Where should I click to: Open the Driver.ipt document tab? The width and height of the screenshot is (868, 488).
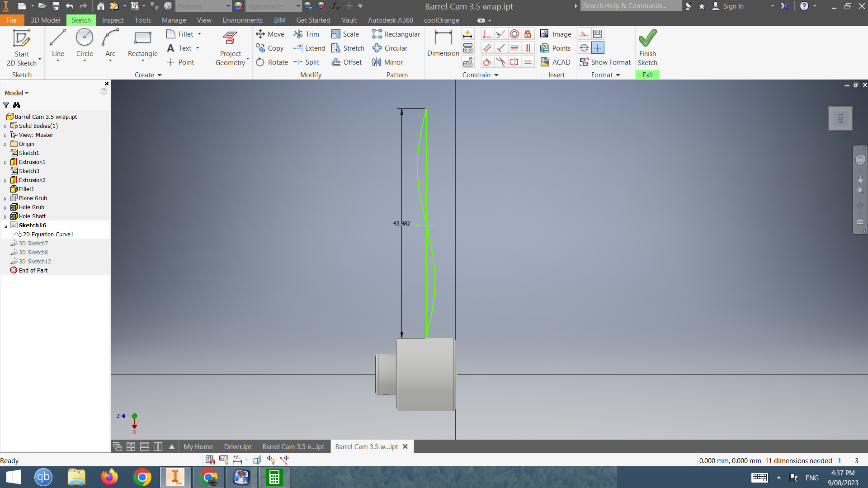click(x=237, y=446)
